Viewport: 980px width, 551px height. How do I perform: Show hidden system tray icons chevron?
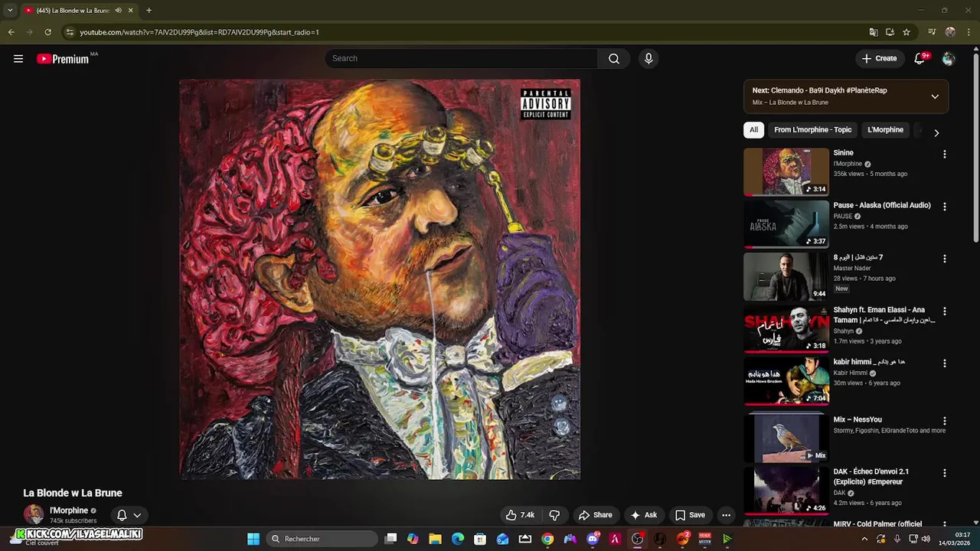coord(864,539)
